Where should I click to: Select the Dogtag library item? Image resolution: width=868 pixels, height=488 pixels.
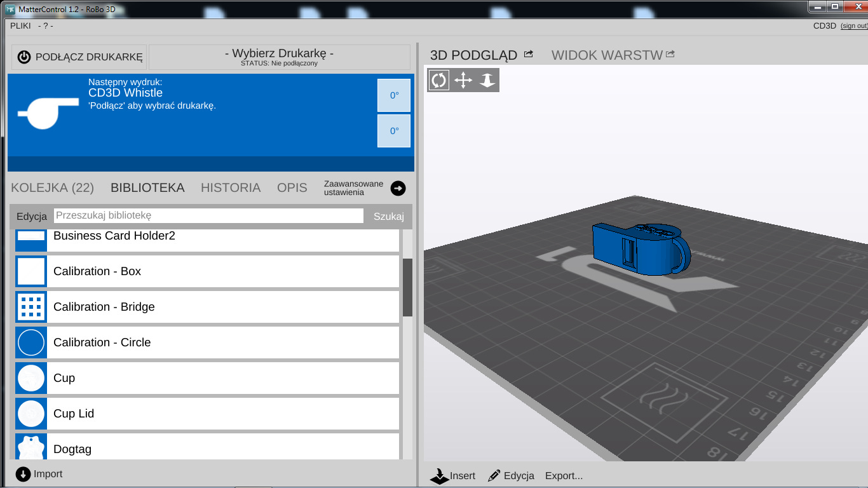[207, 447]
